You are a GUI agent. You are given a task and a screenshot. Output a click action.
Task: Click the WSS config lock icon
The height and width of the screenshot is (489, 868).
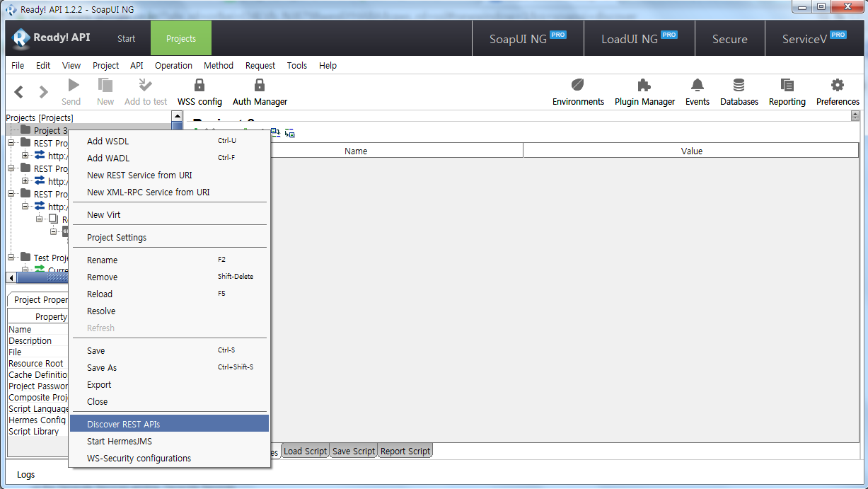(x=199, y=86)
